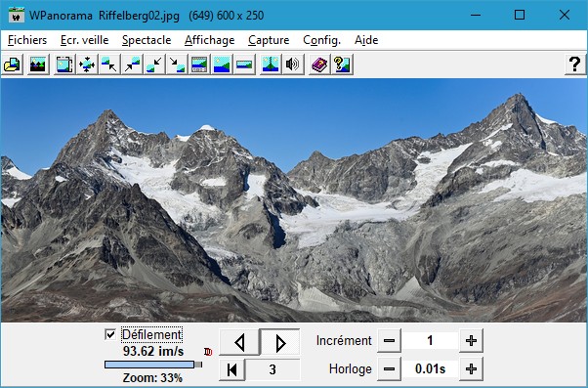Screen dimensions: 588x388
Task: Click the mountain landscape with black strip toolbar icon
Action: (37, 65)
